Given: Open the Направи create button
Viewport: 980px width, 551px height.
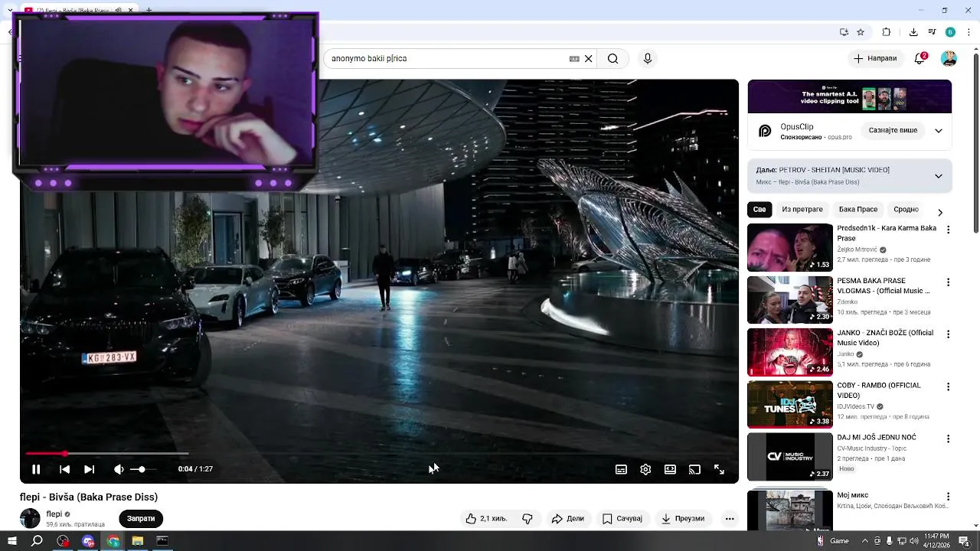Looking at the screenshot, I should 874,58.
